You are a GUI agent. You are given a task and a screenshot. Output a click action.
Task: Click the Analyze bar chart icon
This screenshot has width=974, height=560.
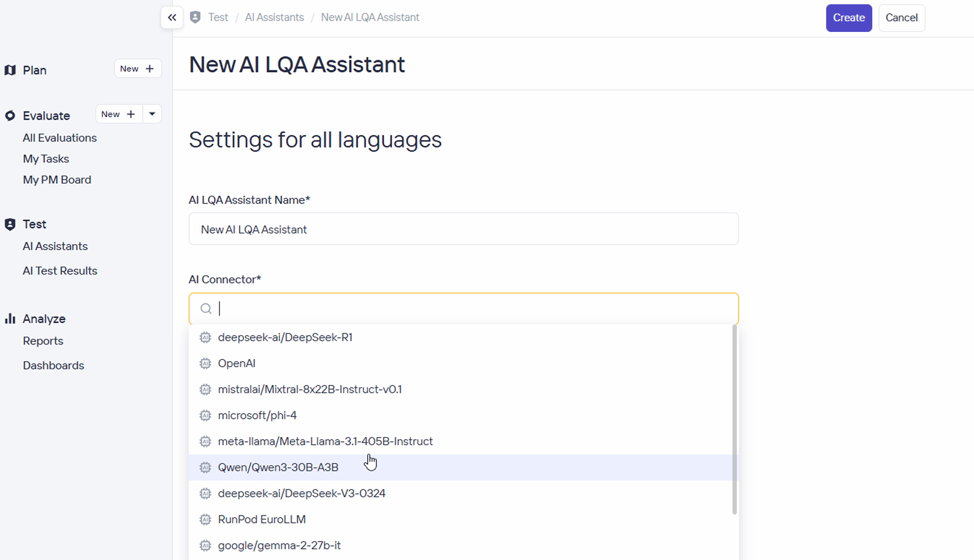click(x=10, y=318)
